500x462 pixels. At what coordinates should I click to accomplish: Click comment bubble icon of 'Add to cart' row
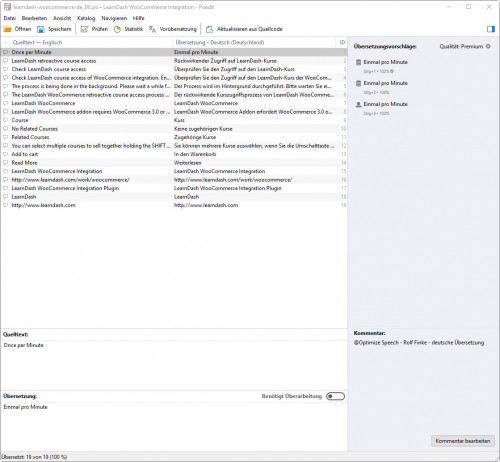point(5,154)
